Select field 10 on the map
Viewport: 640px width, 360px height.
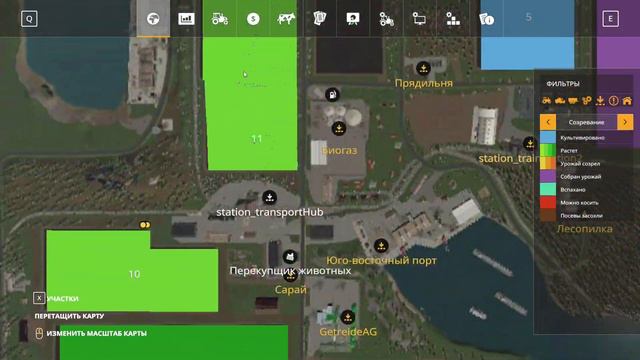[132, 271]
